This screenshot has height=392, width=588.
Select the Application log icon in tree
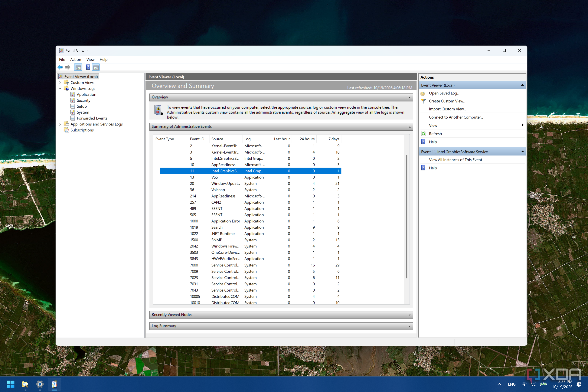pos(73,94)
